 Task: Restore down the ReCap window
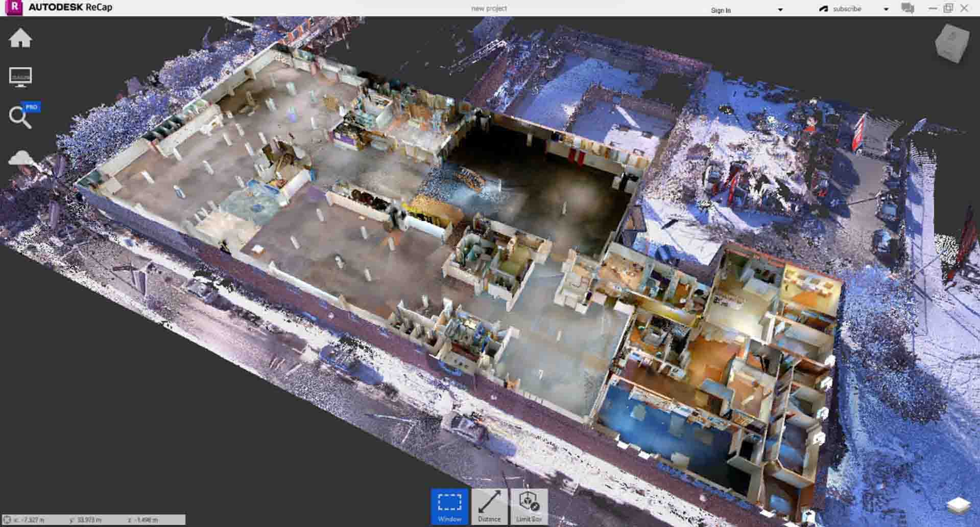point(948,8)
